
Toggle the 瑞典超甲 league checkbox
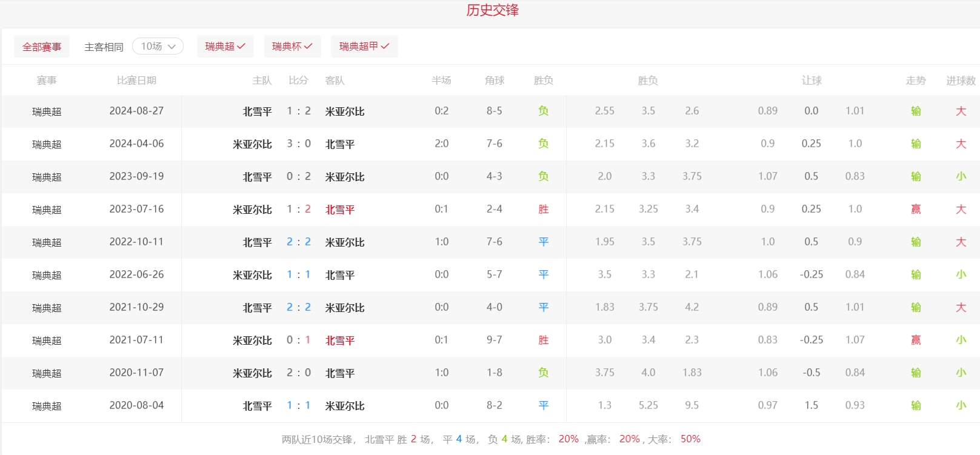pyautogui.click(x=364, y=46)
